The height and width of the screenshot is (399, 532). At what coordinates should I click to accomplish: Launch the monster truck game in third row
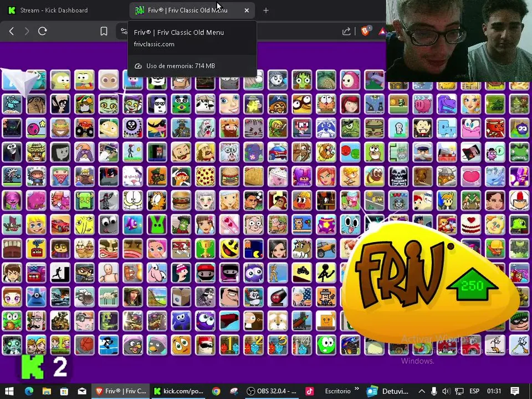(x=84, y=128)
